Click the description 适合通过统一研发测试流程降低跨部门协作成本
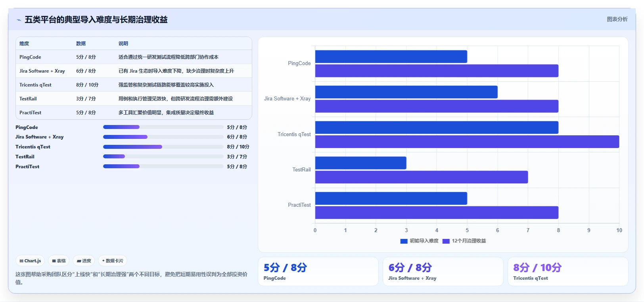 (x=169, y=57)
